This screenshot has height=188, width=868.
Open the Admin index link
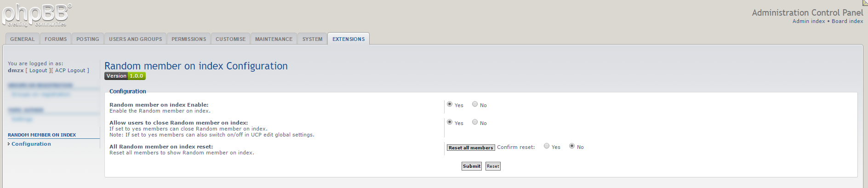click(809, 21)
